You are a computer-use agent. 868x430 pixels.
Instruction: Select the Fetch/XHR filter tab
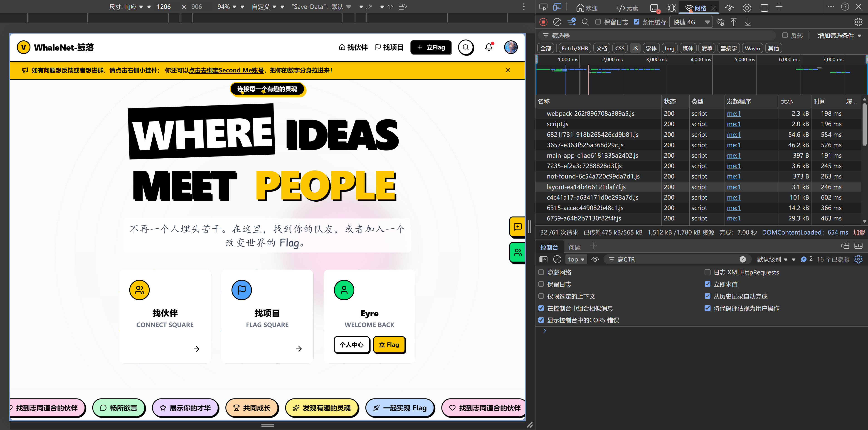575,49
